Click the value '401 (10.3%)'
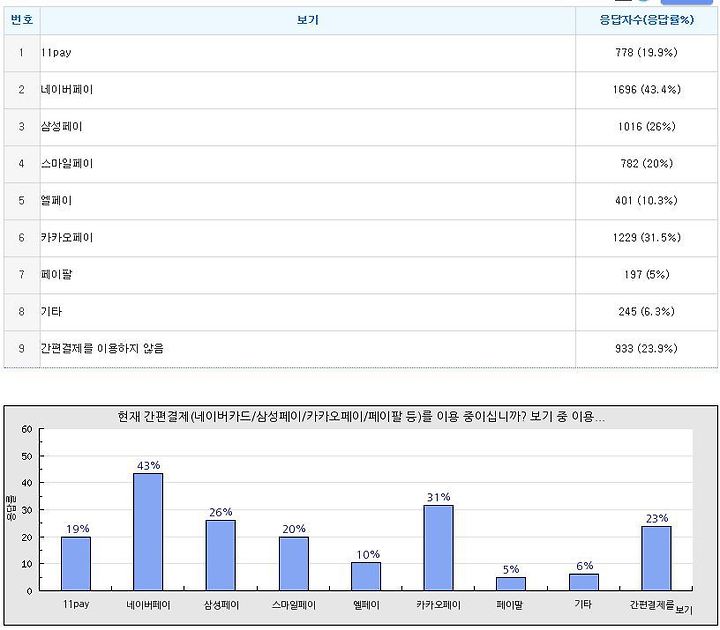 click(x=646, y=201)
